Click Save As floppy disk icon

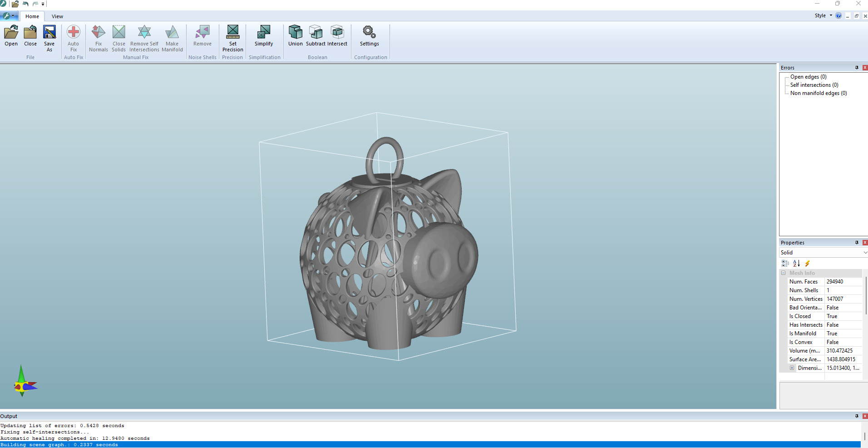click(x=49, y=38)
